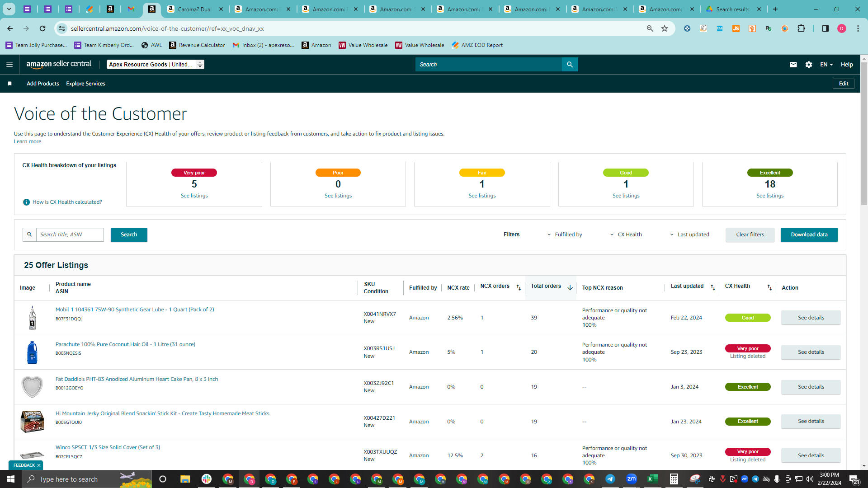Screen dimensions: 868x488
Task: Open the Seller Central hamburger menu
Action: (x=9, y=65)
